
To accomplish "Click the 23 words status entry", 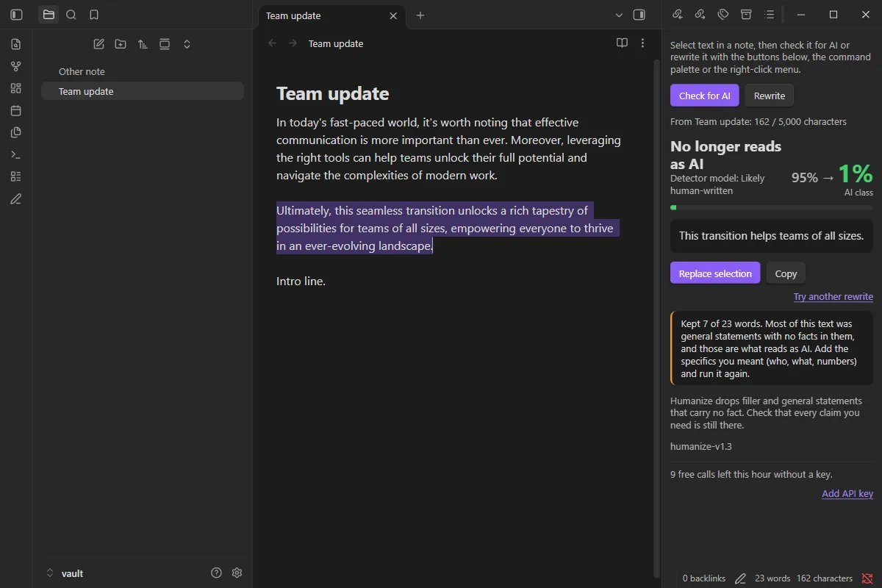I will [772, 578].
